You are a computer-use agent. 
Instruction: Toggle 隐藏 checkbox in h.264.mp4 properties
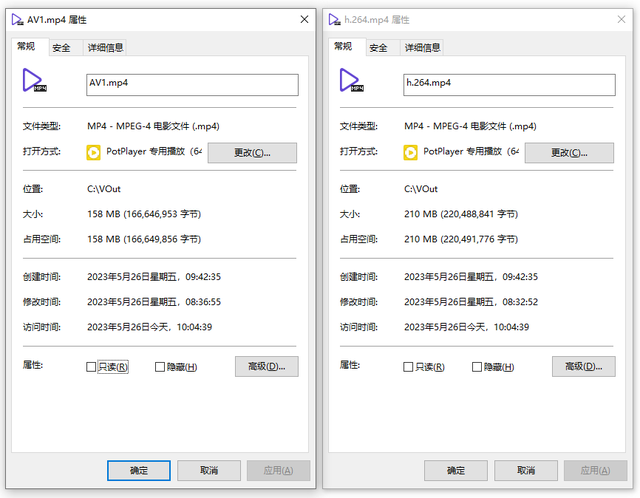click(477, 367)
